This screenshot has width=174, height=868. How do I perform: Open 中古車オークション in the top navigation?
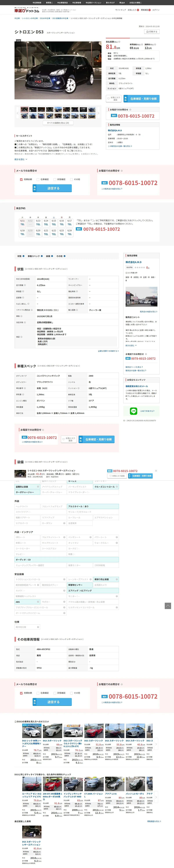(x=93, y=3)
